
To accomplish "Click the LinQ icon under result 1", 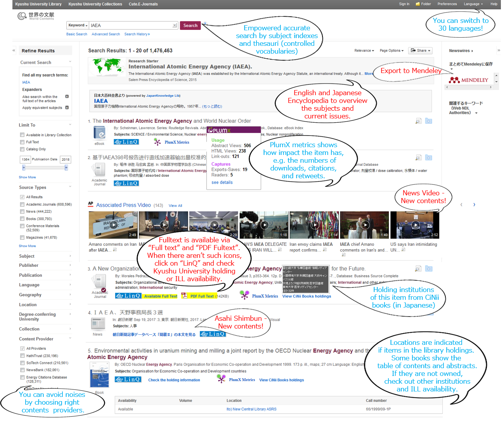I will [x=126, y=142].
